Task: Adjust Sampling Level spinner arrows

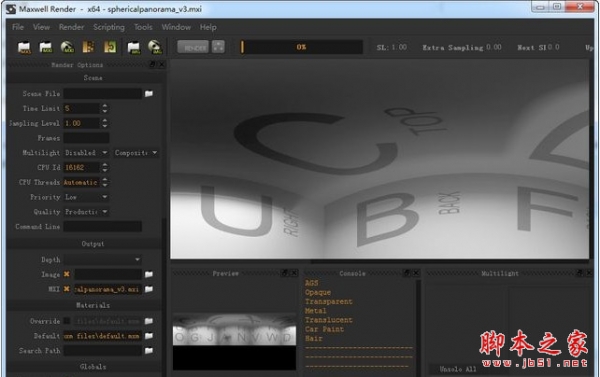Action: click(x=105, y=123)
